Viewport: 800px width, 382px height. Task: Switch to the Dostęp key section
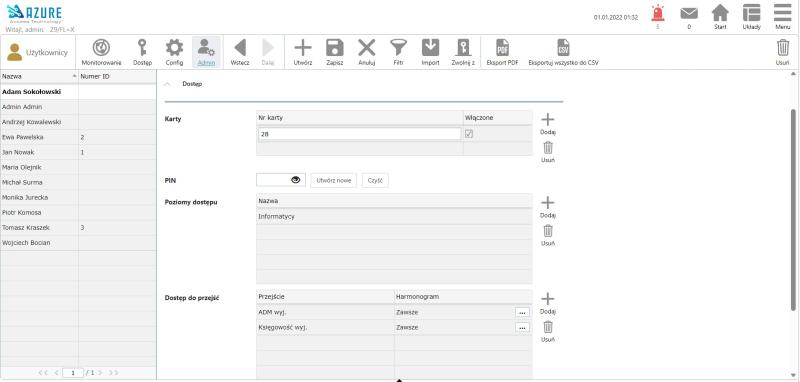click(142, 52)
